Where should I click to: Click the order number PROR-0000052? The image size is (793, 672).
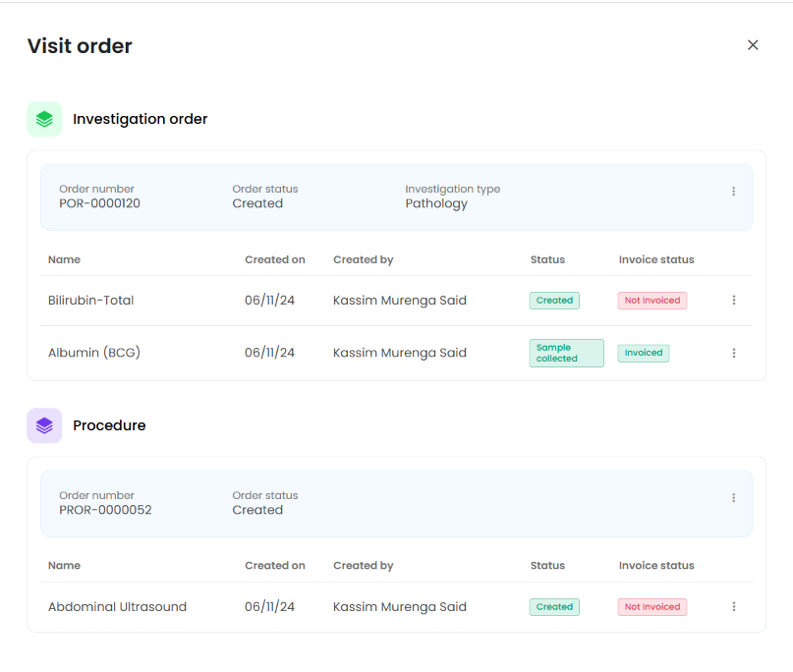(x=105, y=510)
